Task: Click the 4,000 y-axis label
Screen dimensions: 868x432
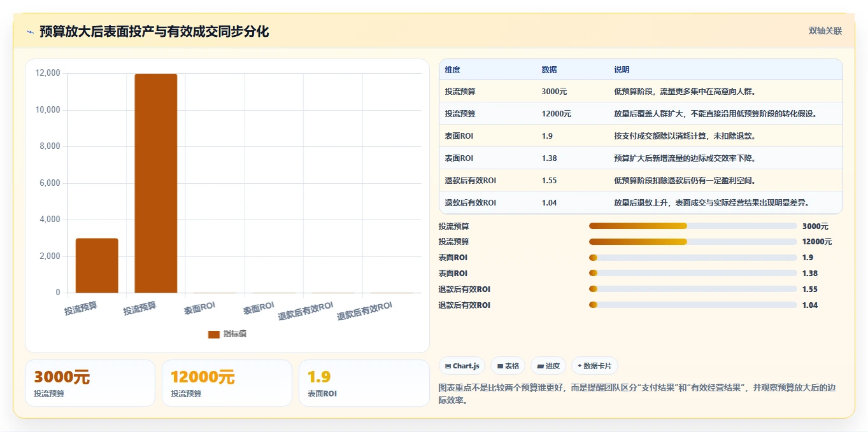Action: 50,219
